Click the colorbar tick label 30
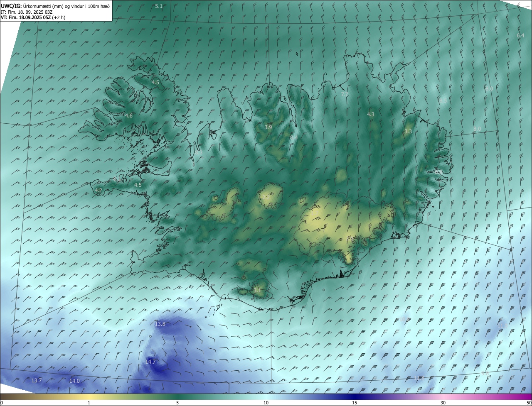Image resolution: width=532 pixels, height=406 pixels. 443,403
